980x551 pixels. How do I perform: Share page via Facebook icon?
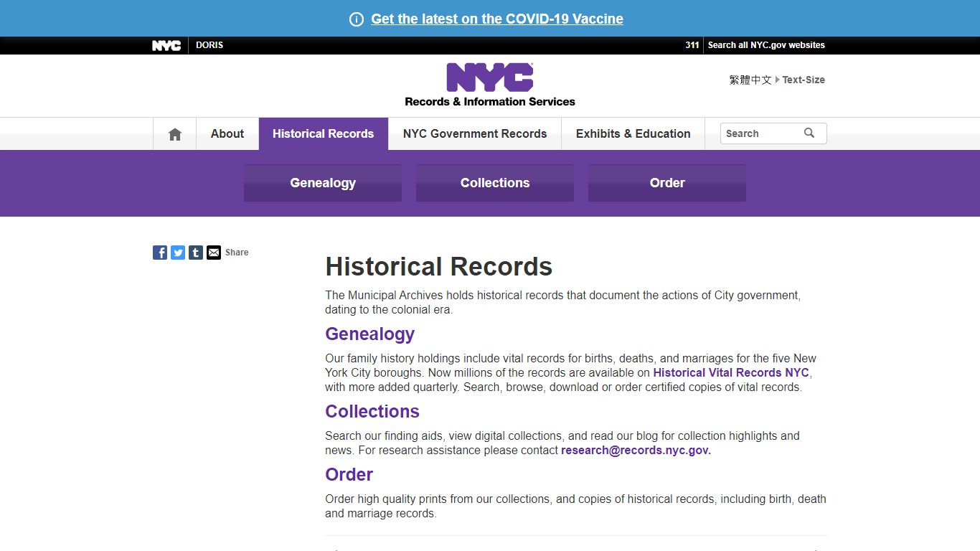point(160,253)
